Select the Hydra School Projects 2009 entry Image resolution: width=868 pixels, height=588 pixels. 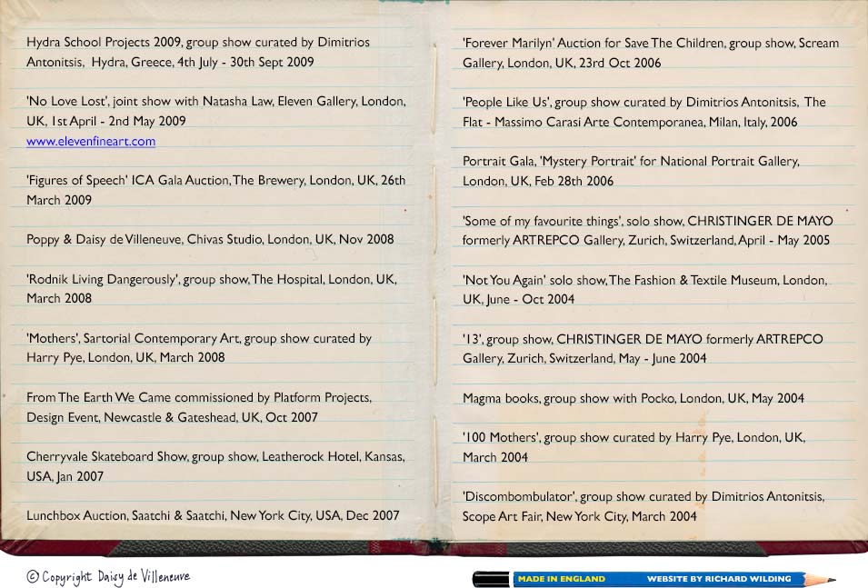click(x=198, y=53)
